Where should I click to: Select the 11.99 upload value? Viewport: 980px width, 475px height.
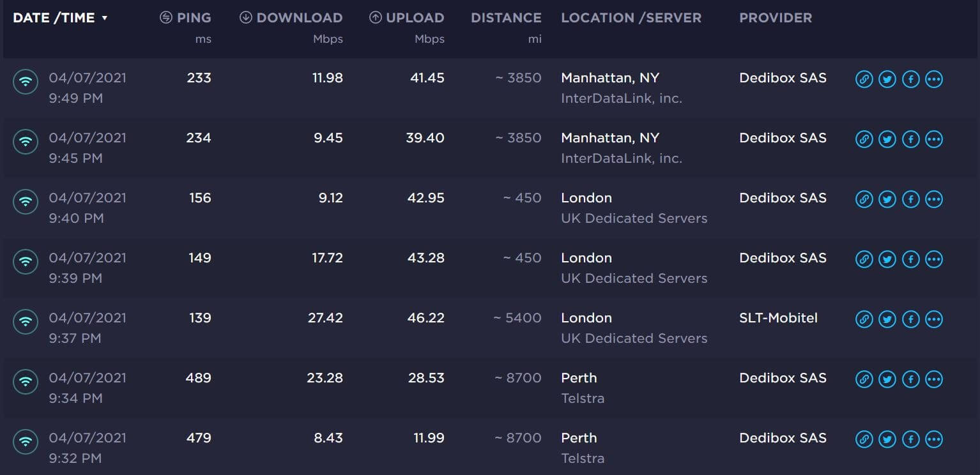coord(428,438)
